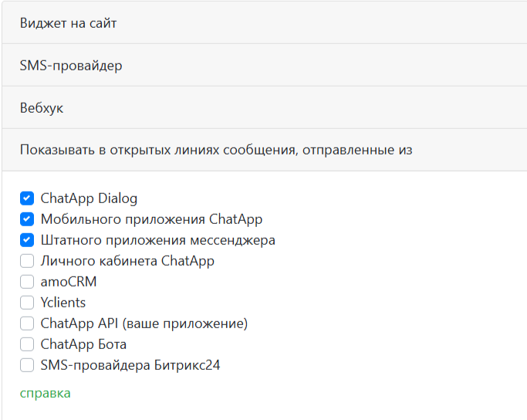The width and height of the screenshot is (527, 420).
Task: Uncheck the ChatApp Dialog checkbox
Action: tap(27, 198)
